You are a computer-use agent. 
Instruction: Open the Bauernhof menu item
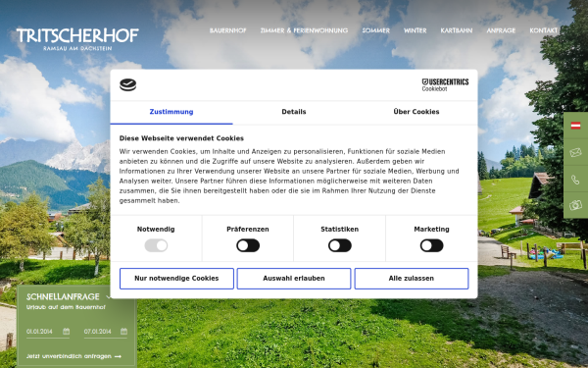coord(228,30)
